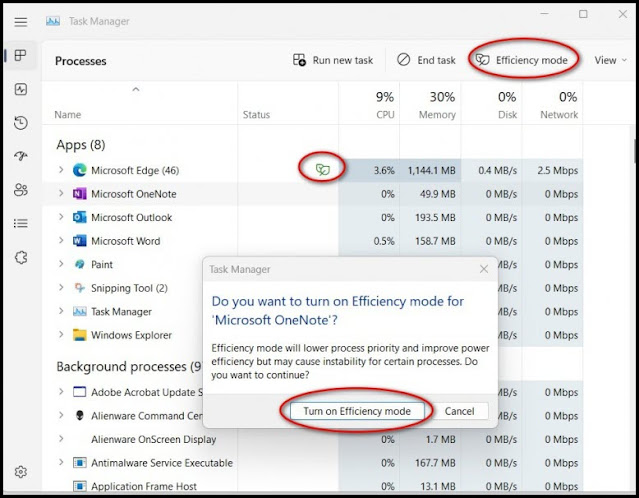The width and height of the screenshot is (639, 498).
Task: Expand the Alienware OnScreen Display row
Action: click(61, 439)
